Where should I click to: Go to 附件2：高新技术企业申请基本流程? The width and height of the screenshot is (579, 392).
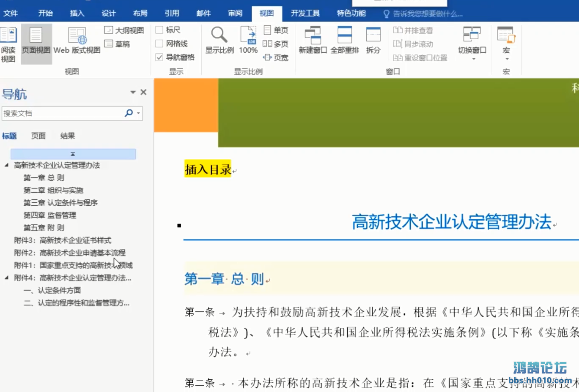point(70,253)
